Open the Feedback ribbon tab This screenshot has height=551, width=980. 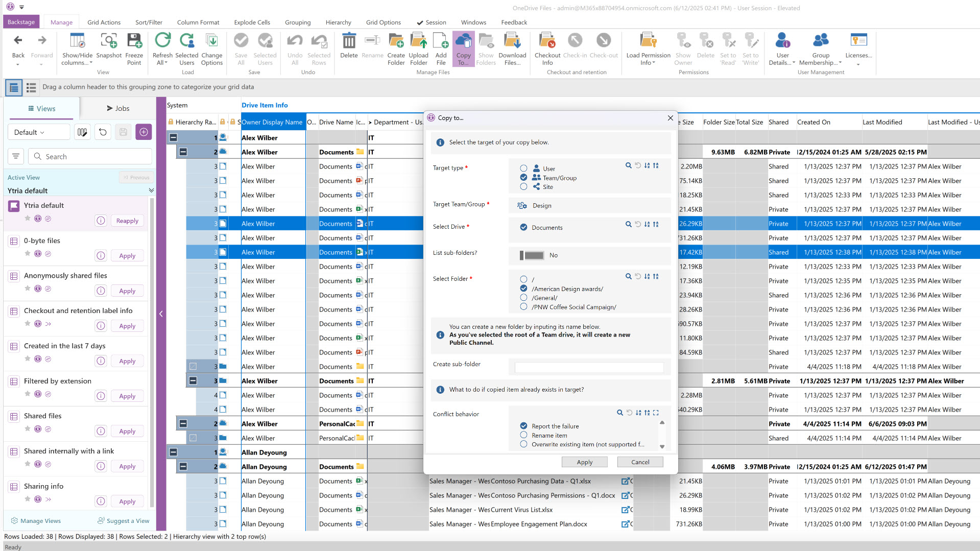coord(514,22)
